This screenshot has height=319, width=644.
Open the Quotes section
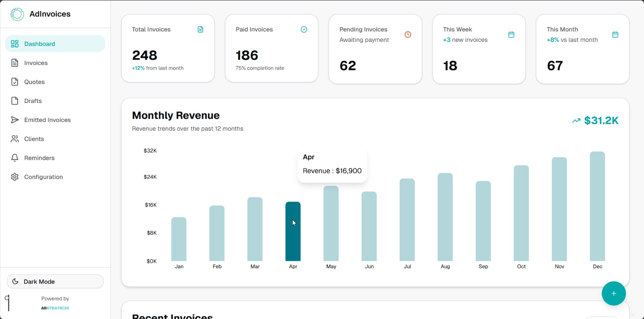tap(34, 82)
